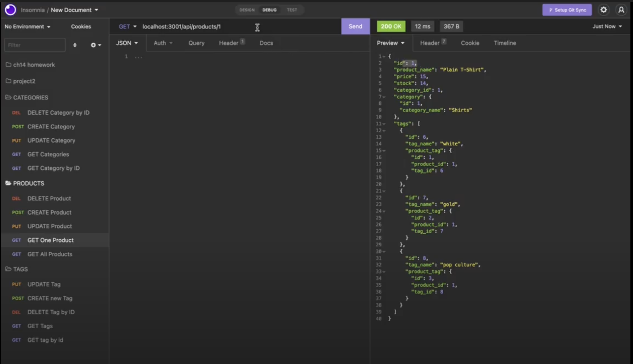Screen dimensions: 633x364
Task: Click the Insomnia purple logo icon
Action: tap(11, 10)
